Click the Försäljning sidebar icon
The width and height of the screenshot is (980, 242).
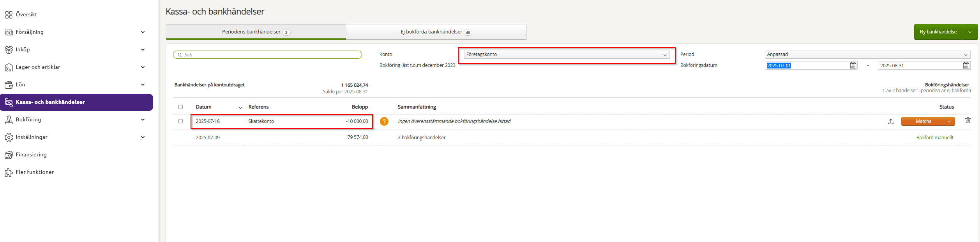point(9,32)
